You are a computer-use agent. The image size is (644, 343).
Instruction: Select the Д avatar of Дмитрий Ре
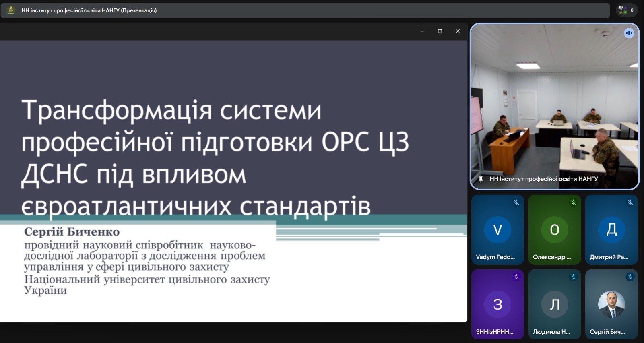[x=611, y=229]
